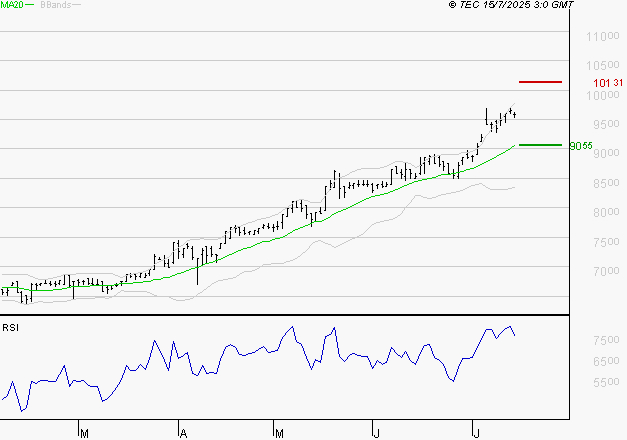Click the green support level line
The image size is (627, 440).
540,145
